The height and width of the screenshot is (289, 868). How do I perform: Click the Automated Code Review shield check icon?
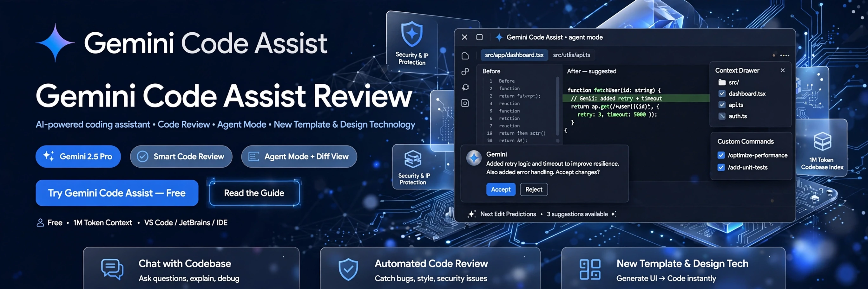pos(348,269)
